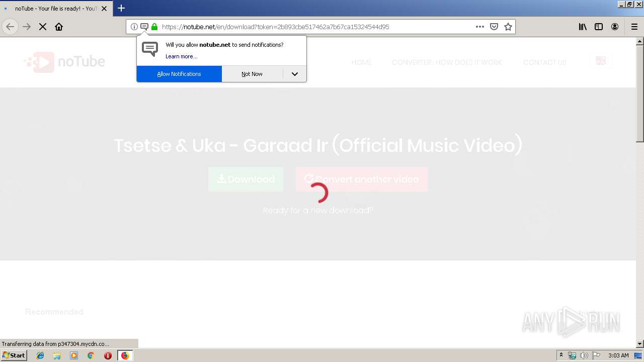Click the noTube logo
The image size is (644, 362).
[64, 62]
